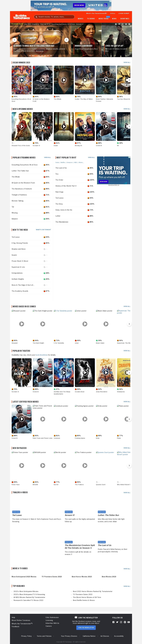Click the local showtimes link
The image size is (142, 644).
[x=41, y=355]
